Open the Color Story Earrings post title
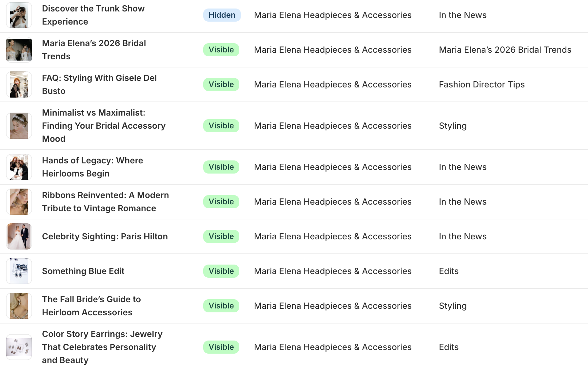The width and height of the screenshot is (588, 370). [102, 347]
